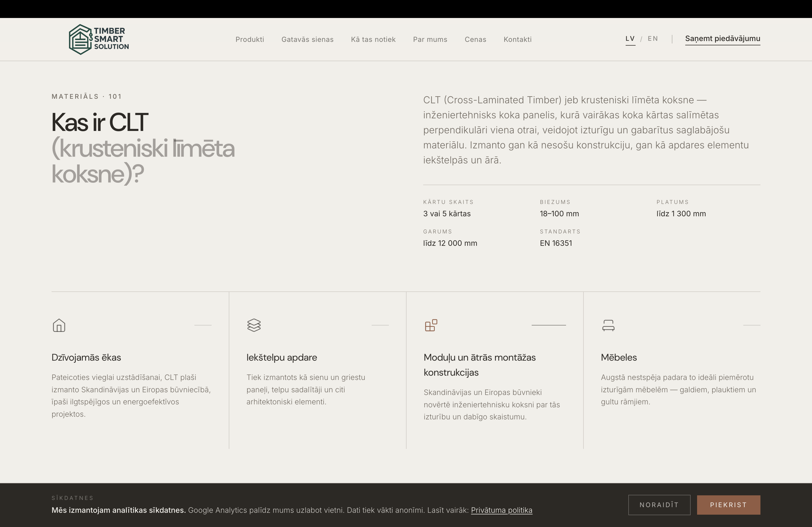Click the thickness value 18–100 mm
812x527 pixels.
(559, 214)
